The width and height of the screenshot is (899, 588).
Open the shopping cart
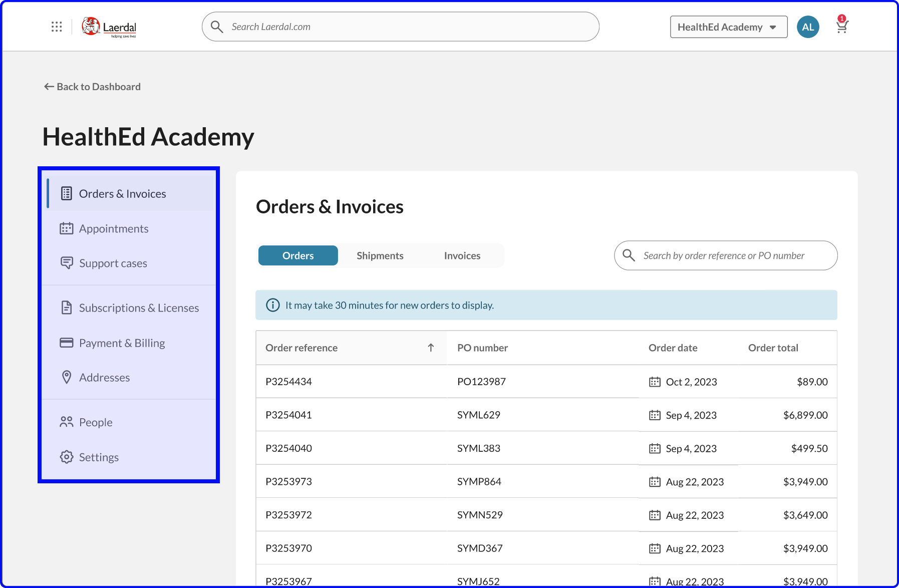[842, 27]
